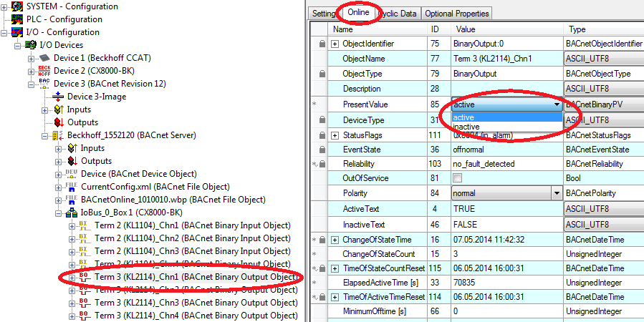Click the I/O Devices icon
Image resolution: width=644 pixels, height=322 pixels.
(x=30, y=44)
